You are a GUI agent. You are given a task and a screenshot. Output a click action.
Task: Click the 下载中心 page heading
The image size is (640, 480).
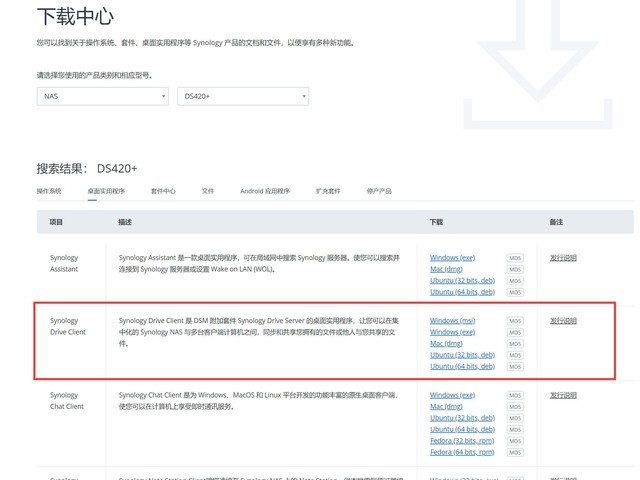pyautogui.click(x=75, y=17)
